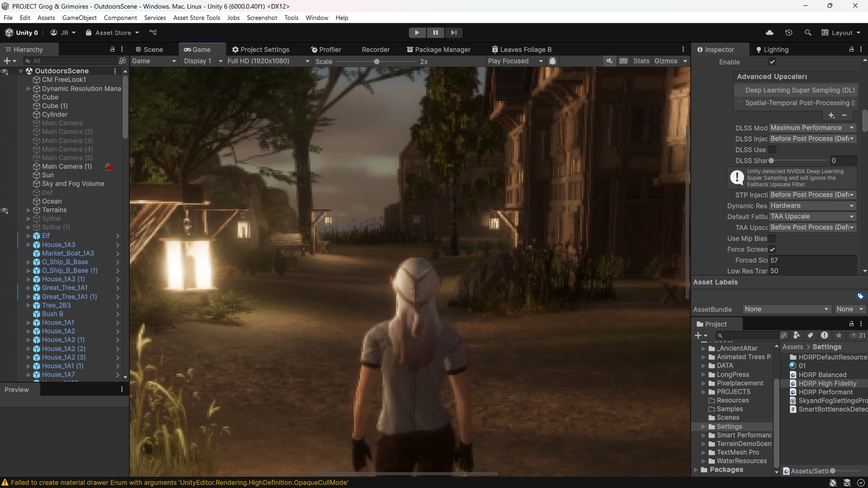Toggle the Enable checkbox in Lighting settings
The image size is (868, 488).
coord(772,62)
